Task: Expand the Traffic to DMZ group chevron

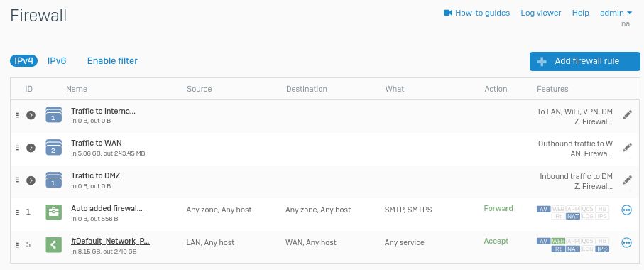Action: coord(31,180)
